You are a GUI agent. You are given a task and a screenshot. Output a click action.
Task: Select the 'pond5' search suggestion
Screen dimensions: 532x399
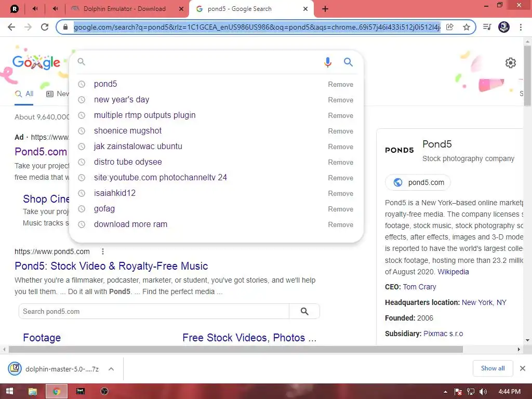tap(105, 84)
